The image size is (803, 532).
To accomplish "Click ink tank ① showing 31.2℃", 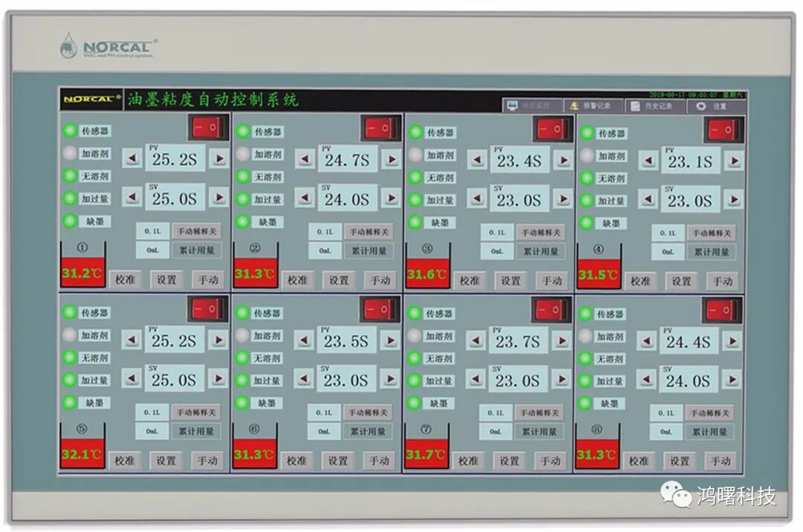I will click(x=83, y=265).
